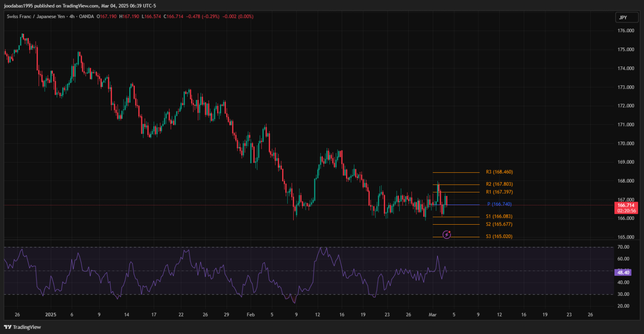Open the JPY currency selector
The image size is (644, 334).
pos(622,18)
